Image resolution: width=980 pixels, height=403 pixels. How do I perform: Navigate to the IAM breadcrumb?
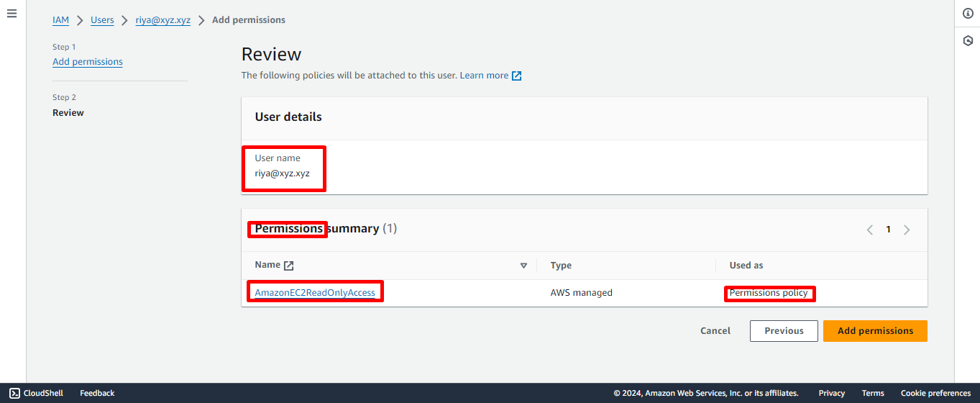(61, 20)
